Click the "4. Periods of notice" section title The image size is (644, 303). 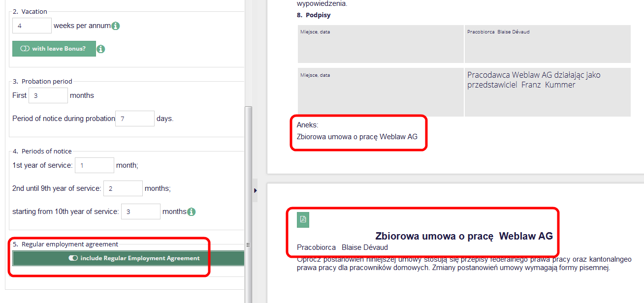(42, 151)
